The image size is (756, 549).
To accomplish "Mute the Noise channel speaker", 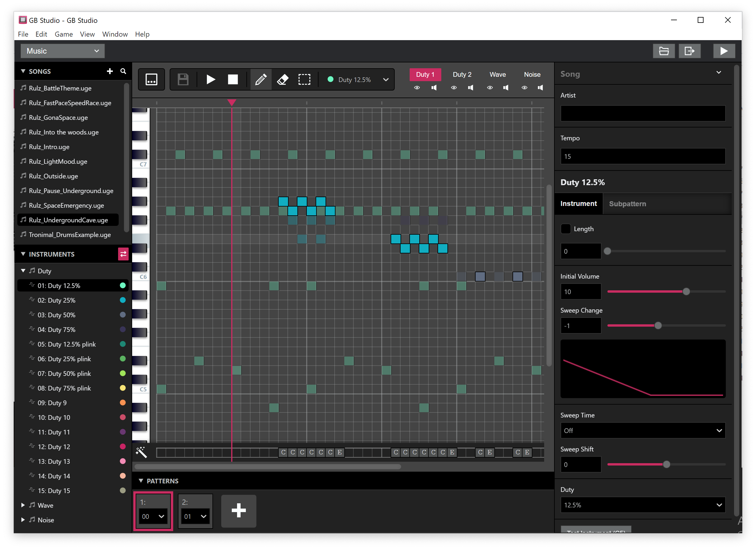I will 540,88.
